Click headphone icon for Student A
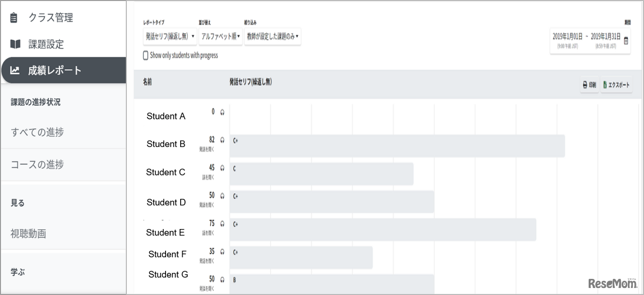Viewport: 644px width, 295px height. (222, 112)
